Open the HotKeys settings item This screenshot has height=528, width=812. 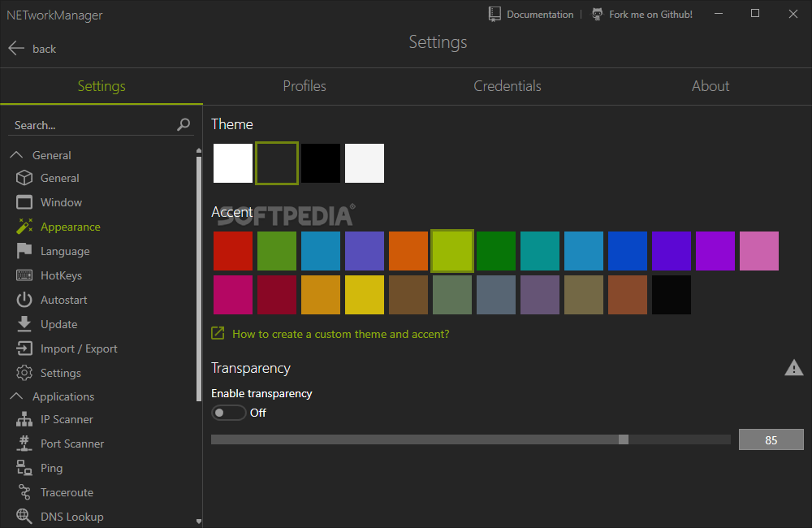61,275
